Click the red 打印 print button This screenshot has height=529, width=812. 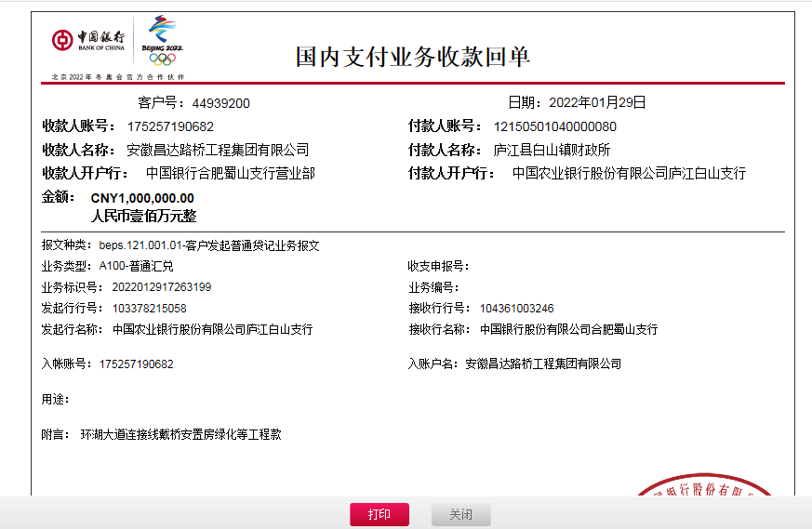379,514
